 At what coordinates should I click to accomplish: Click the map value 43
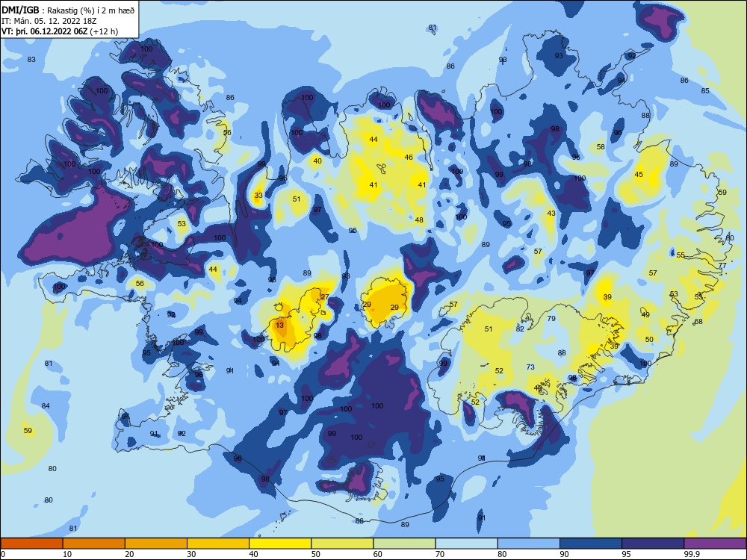551,214
